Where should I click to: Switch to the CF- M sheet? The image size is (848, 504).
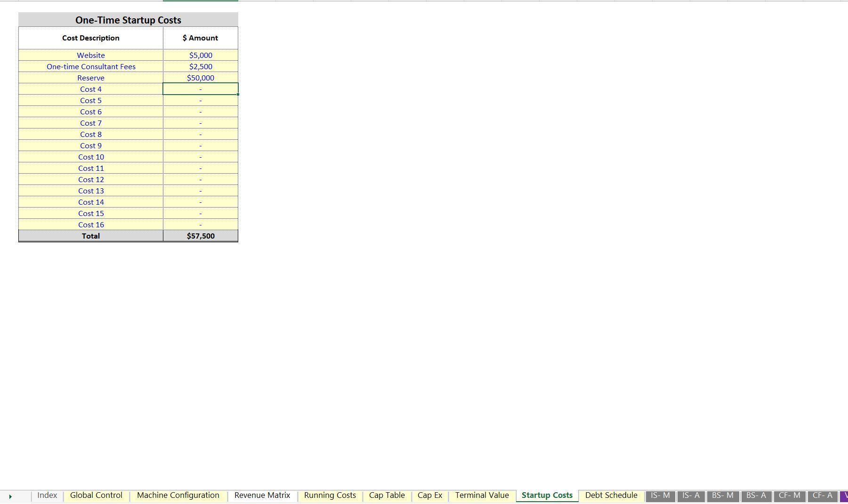coord(790,495)
